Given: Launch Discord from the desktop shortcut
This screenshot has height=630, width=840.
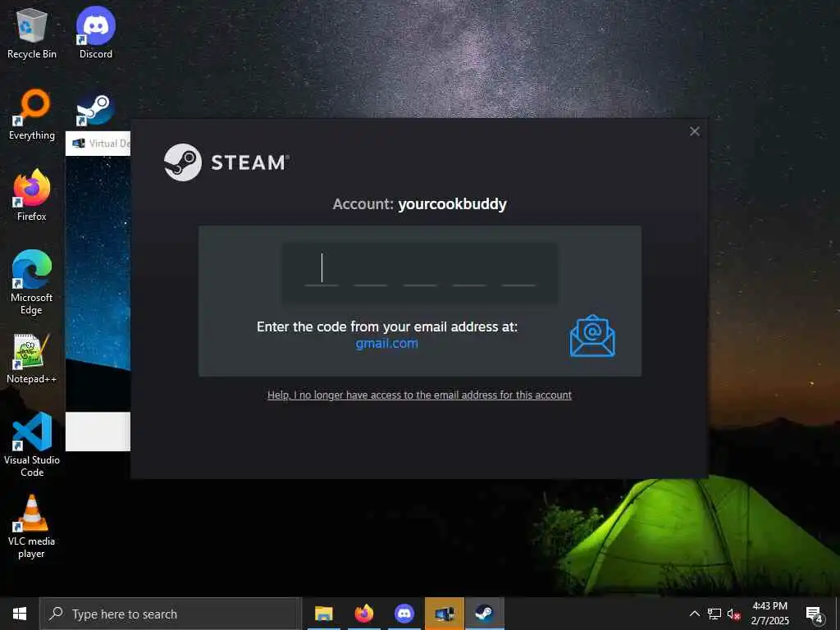Looking at the screenshot, I should (x=96, y=33).
